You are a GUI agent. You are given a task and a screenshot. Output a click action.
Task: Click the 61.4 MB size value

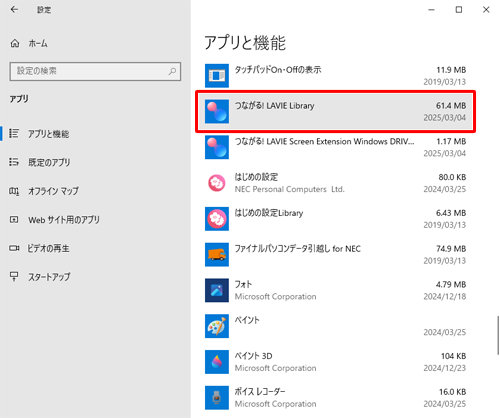[451, 106]
